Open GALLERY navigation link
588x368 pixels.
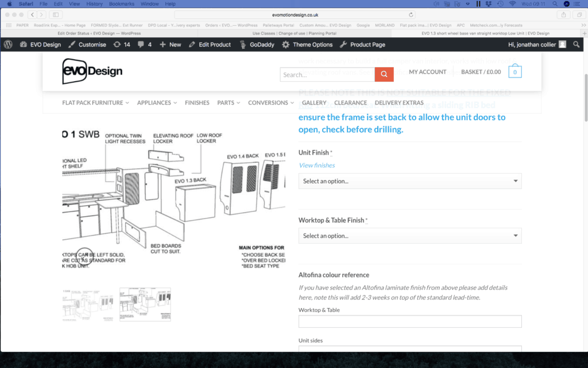click(x=314, y=102)
